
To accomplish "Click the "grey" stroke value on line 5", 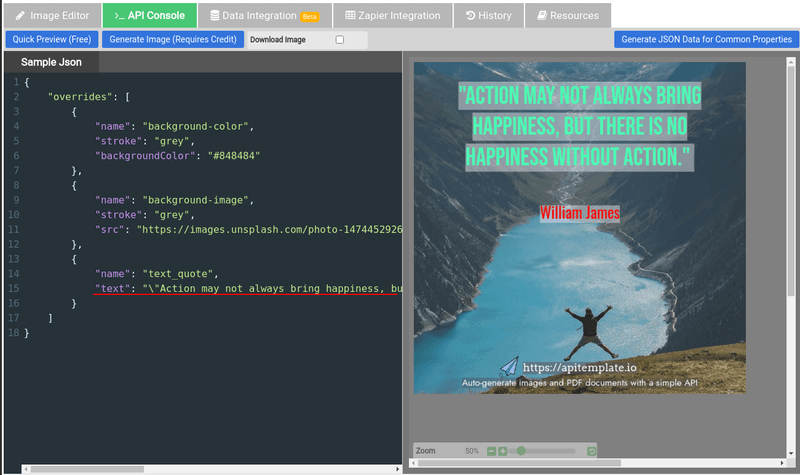I will pos(171,141).
